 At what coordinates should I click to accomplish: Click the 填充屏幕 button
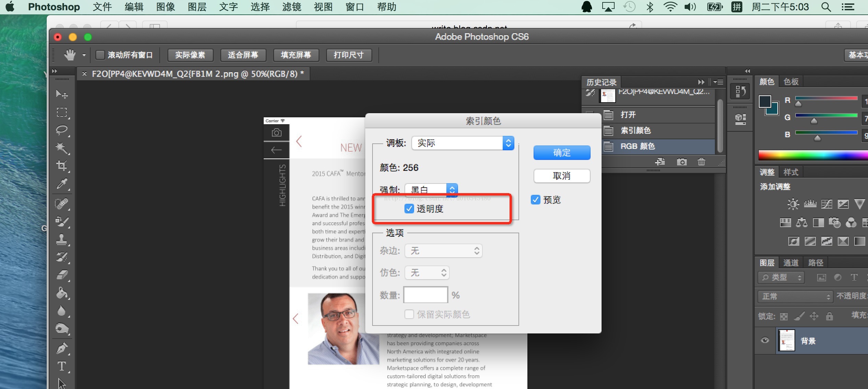(296, 55)
